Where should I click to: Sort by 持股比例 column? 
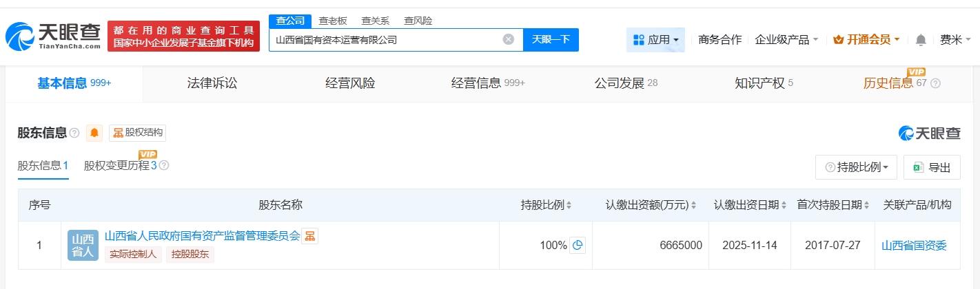569,205
